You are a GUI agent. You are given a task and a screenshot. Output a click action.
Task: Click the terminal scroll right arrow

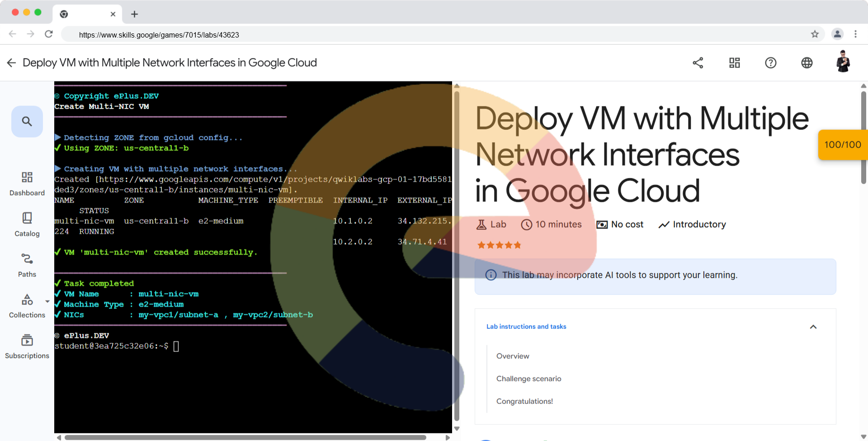448,437
